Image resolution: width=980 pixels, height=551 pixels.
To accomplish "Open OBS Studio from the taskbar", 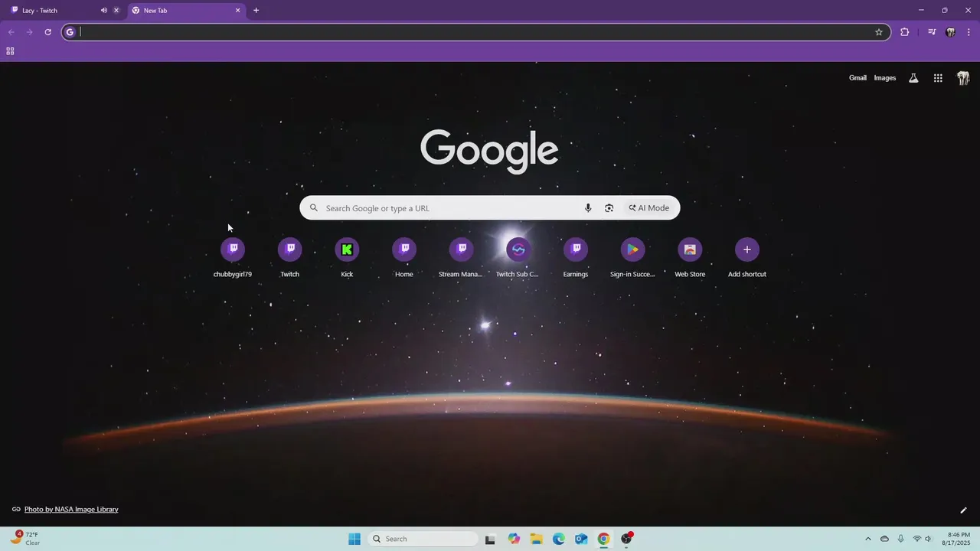I will (x=627, y=539).
